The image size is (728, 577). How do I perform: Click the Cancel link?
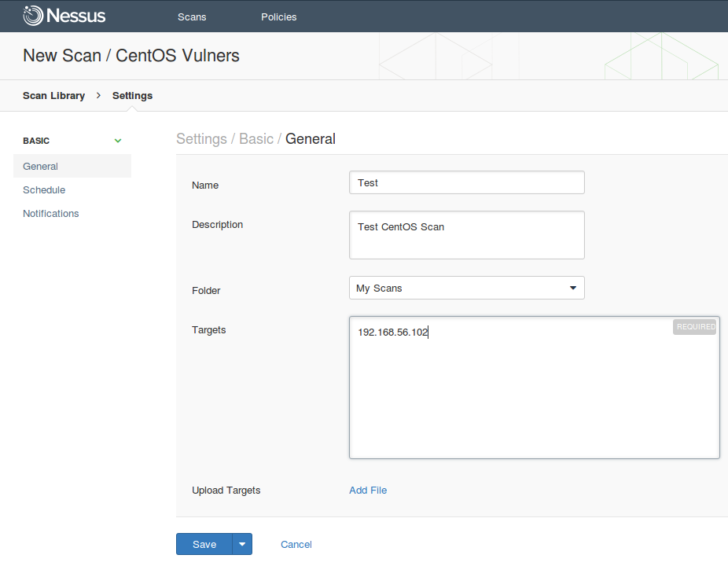[296, 545]
